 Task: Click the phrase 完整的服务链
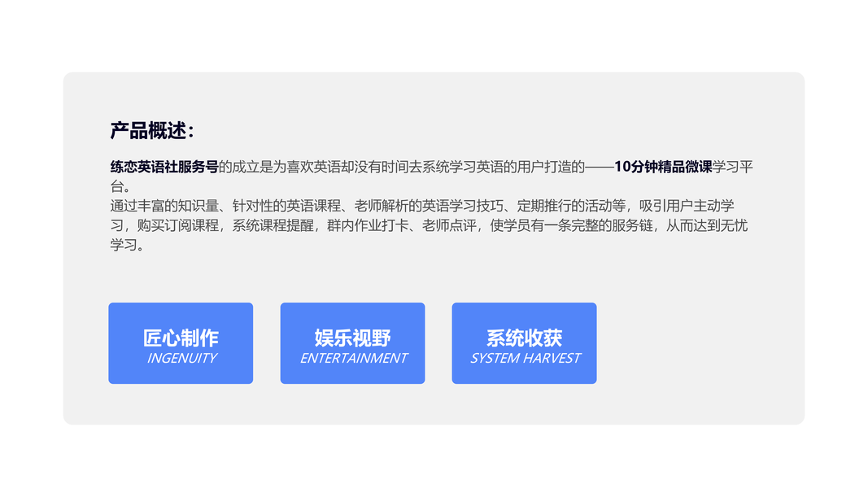pyautogui.click(x=612, y=226)
